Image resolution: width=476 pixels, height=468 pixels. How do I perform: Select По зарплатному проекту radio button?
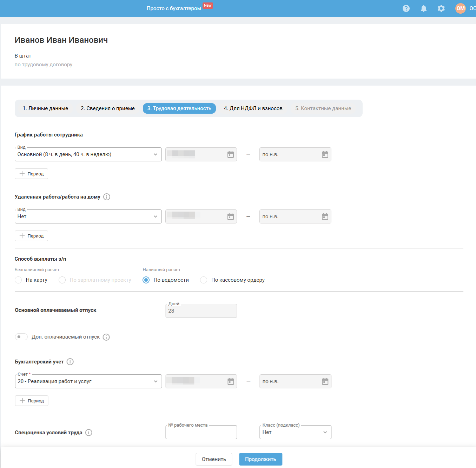(62, 280)
